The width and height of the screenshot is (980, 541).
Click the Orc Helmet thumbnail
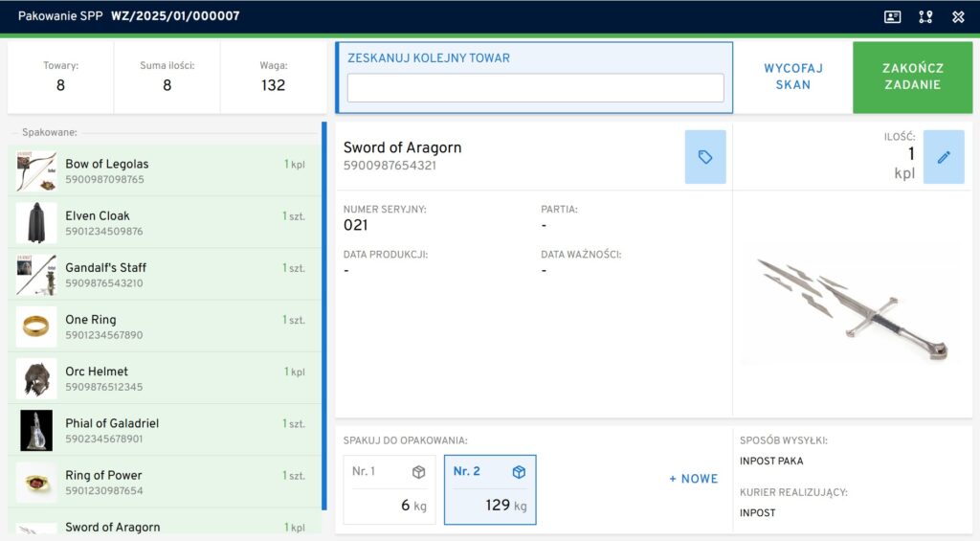pos(36,378)
